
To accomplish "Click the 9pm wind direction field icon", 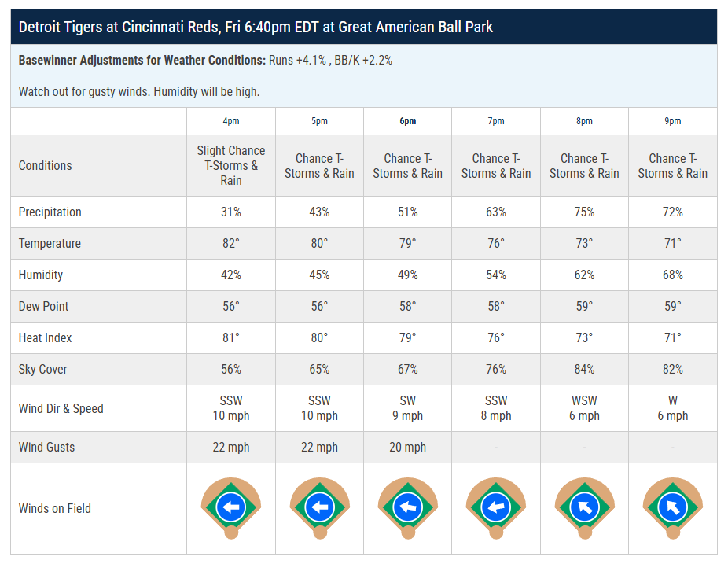I will coord(673,507).
